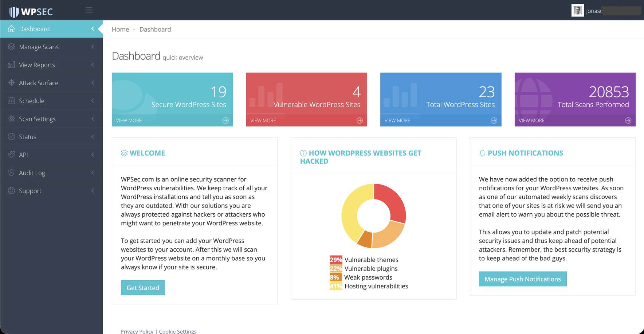Click Dashboard in the breadcrumb
644x334 pixels.
pyautogui.click(x=155, y=29)
